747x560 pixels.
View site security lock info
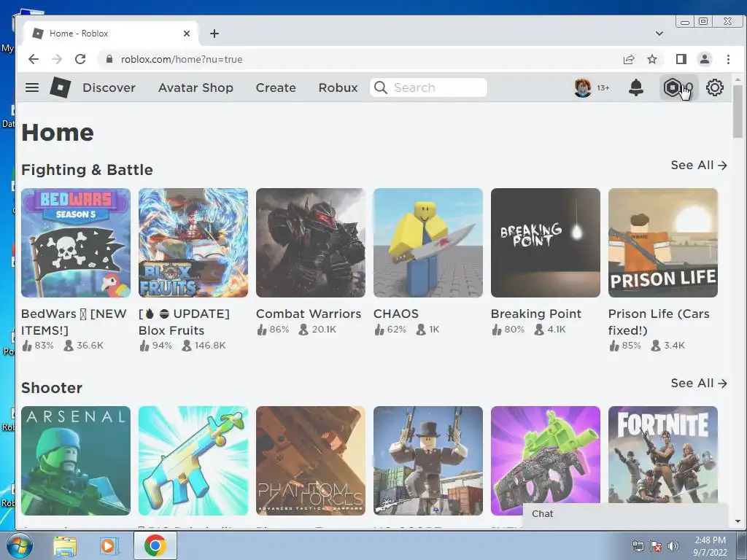[109, 59]
